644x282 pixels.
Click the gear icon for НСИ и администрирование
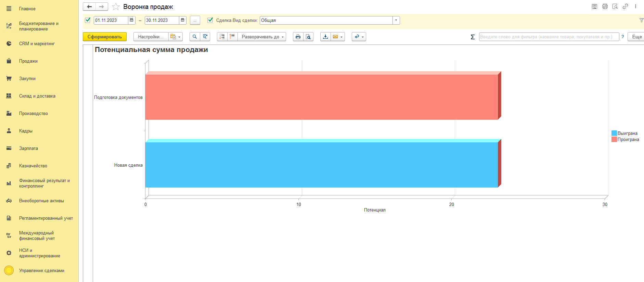pyautogui.click(x=9, y=253)
